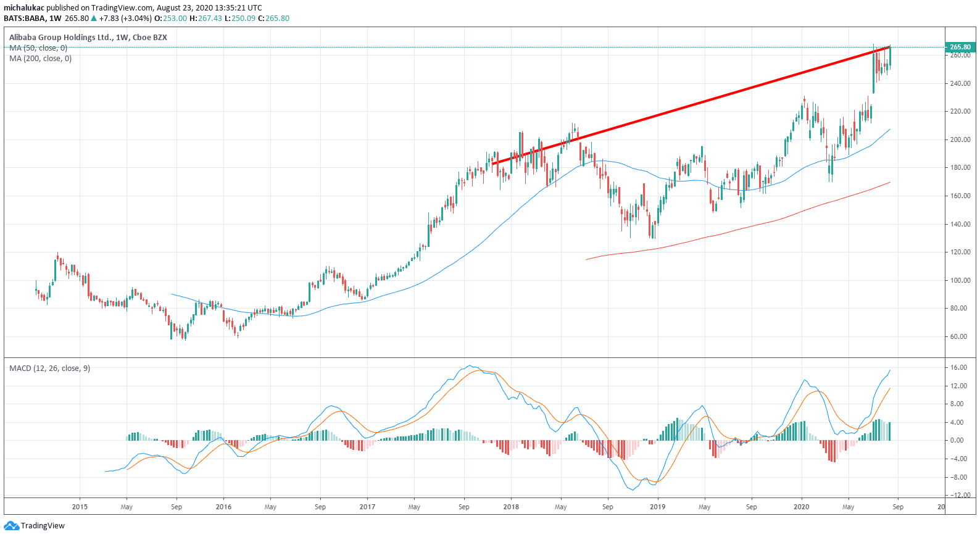The image size is (980, 537).
Task: Click the O:253.00 open value
Action: (170, 18)
